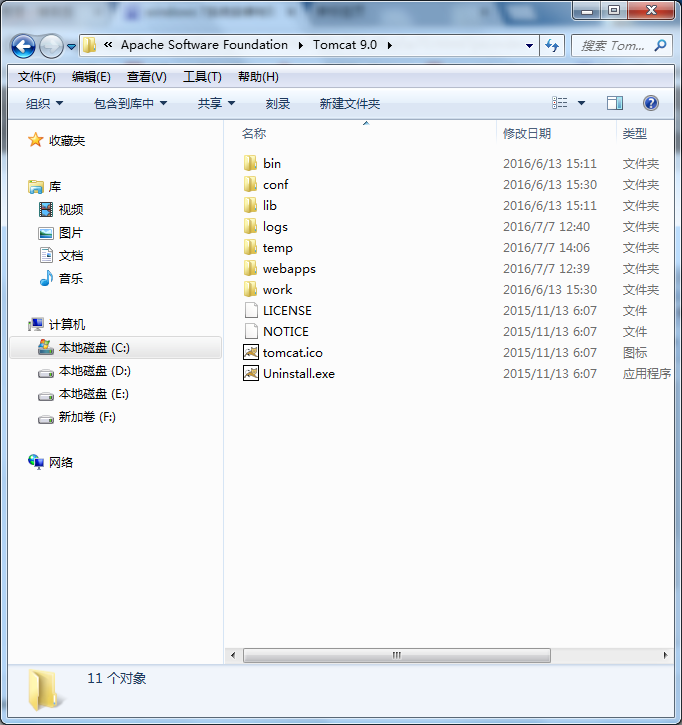Click the logs folder icon
This screenshot has width=682, height=725.
point(250,226)
